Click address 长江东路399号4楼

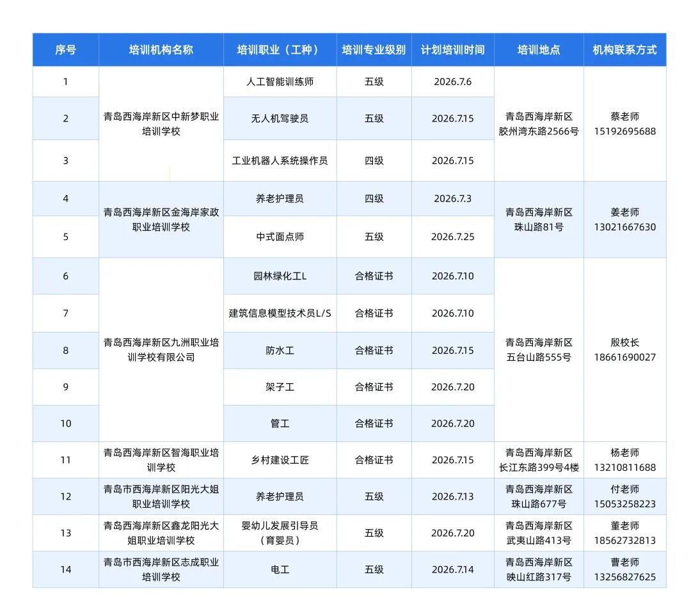click(539, 468)
